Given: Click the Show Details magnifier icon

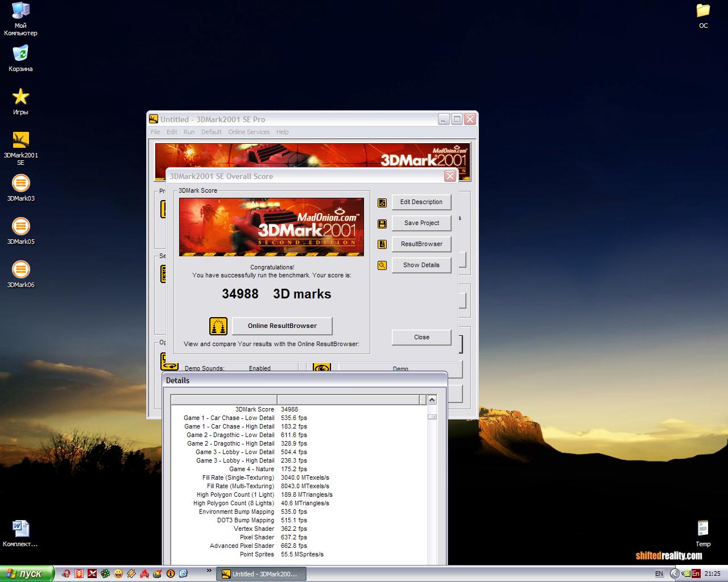Looking at the screenshot, I should tap(382, 265).
